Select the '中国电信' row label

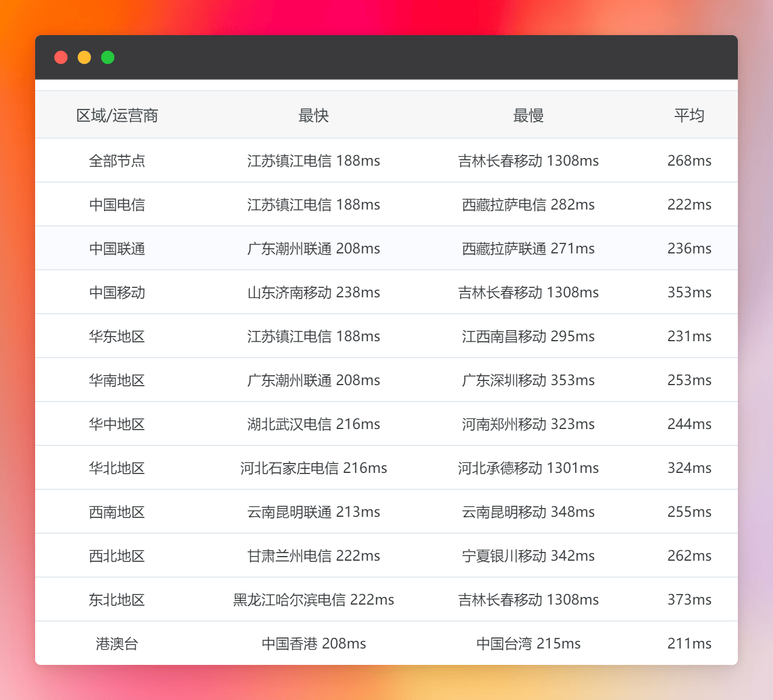click(x=117, y=204)
